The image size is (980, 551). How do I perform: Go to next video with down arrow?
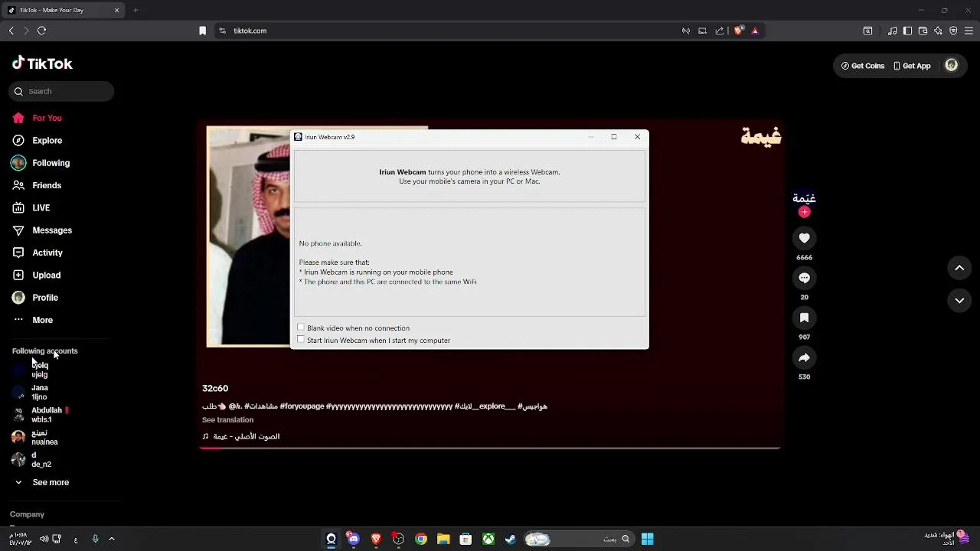959,301
